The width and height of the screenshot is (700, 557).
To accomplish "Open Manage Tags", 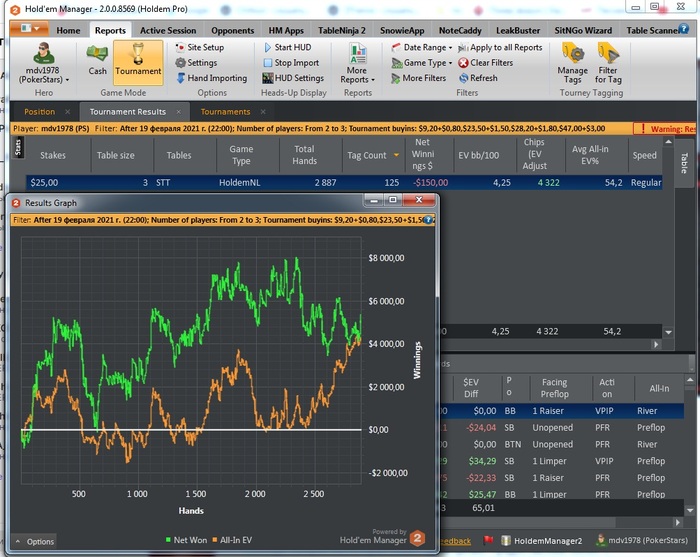I will point(572,63).
